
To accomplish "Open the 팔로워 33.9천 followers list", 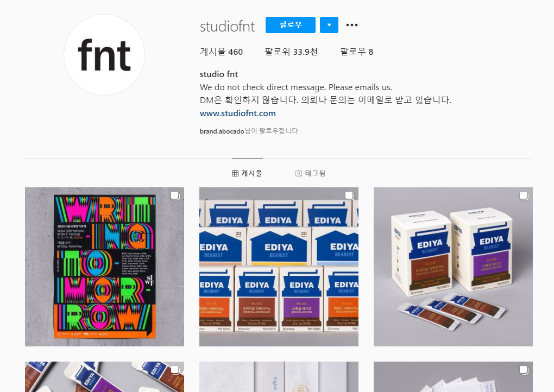I will (x=291, y=52).
